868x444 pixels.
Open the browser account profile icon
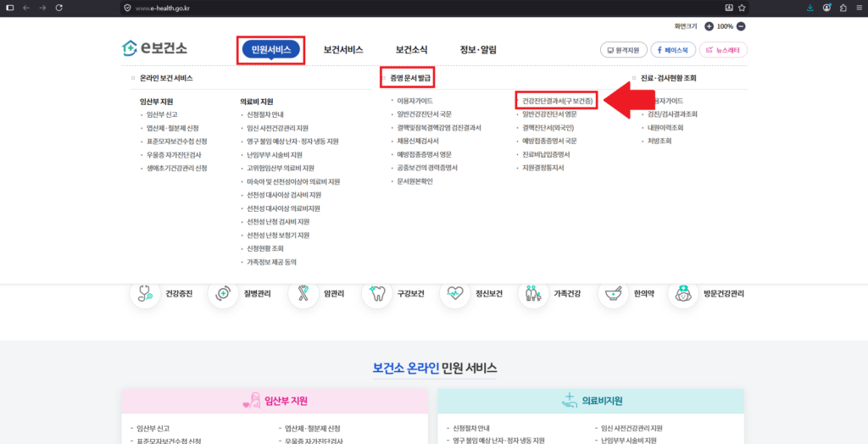(x=827, y=8)
